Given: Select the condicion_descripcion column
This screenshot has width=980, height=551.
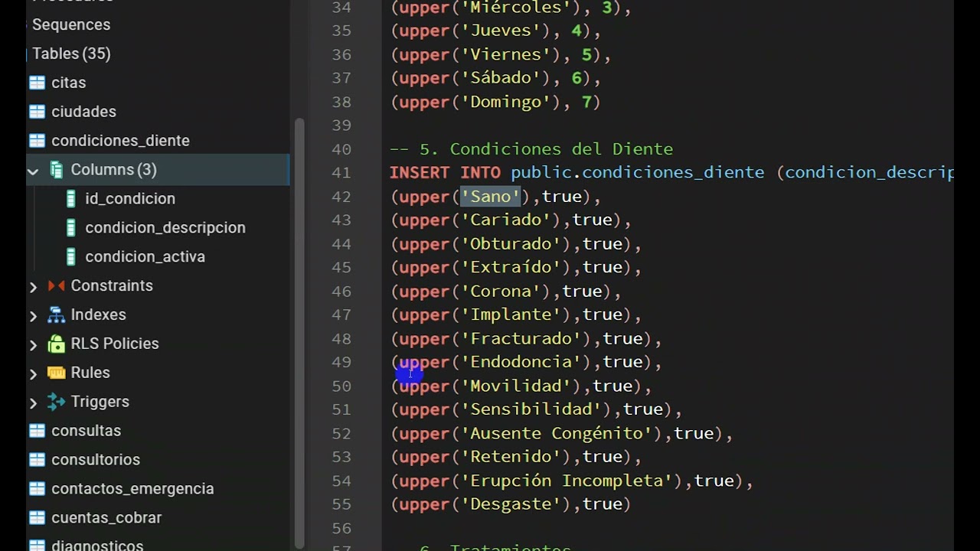Looking at the screenshot, I should coord(165,228).
